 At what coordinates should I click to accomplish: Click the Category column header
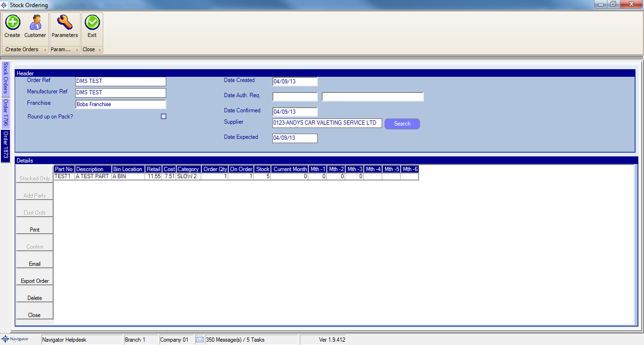coord(188,169)
